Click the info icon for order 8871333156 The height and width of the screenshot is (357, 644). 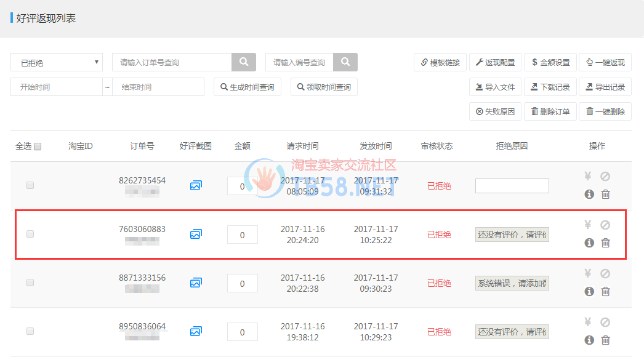tap(589, 291)
